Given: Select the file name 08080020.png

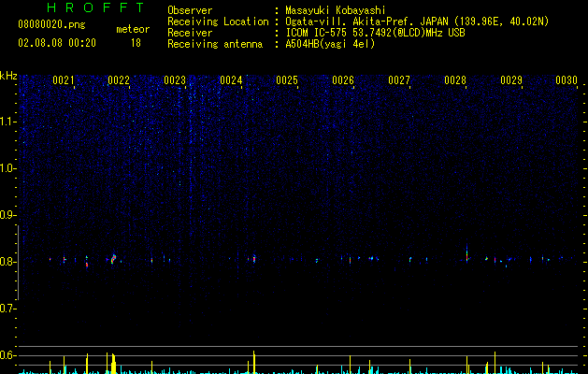Looking at the screenshot, I should 51,25.
